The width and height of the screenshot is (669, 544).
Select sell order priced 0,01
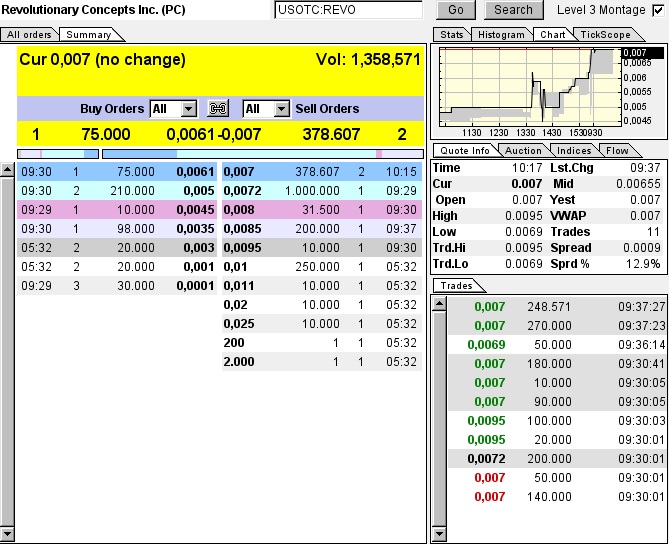322,267
